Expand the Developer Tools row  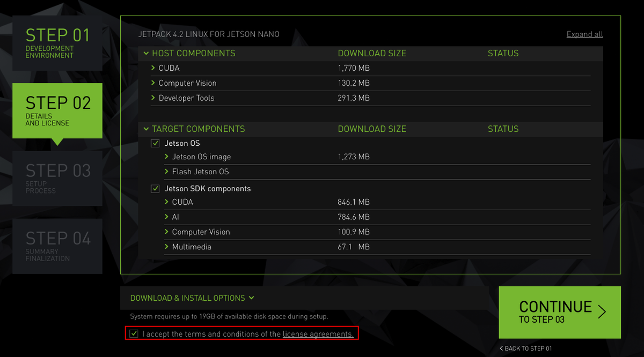[153, 98]
